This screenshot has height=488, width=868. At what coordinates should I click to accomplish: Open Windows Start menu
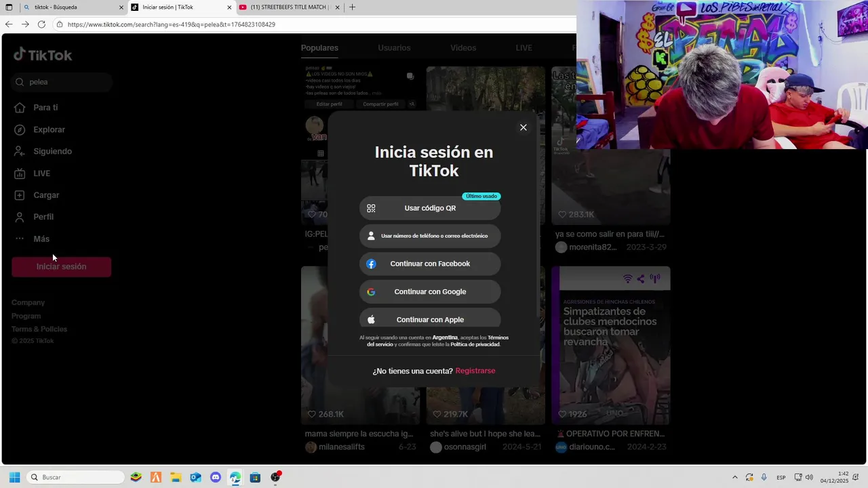click(x=14, y=477)
